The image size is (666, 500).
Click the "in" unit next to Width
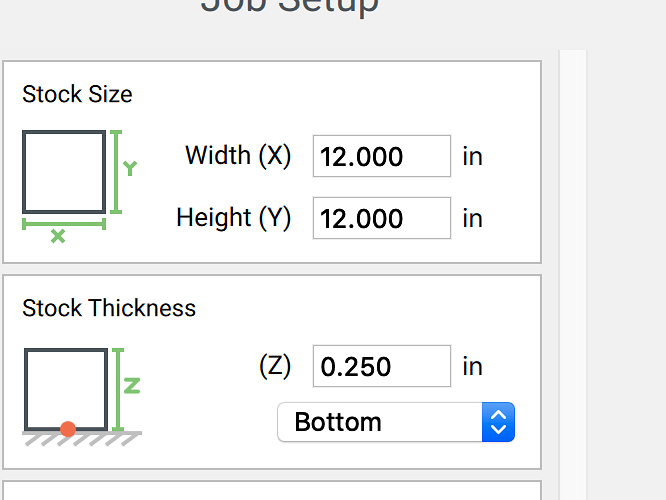pos(472,156)
